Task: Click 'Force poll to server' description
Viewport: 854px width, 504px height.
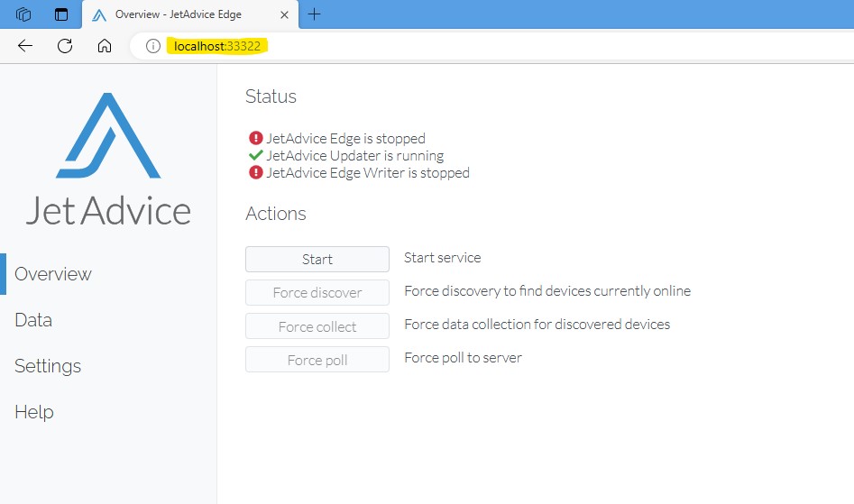Action: 463,358
